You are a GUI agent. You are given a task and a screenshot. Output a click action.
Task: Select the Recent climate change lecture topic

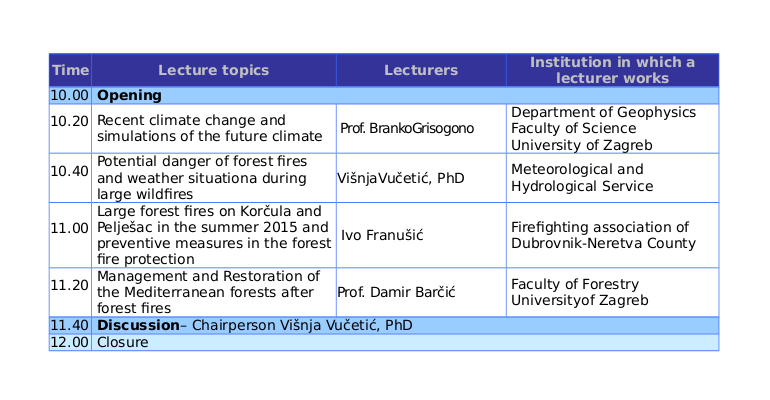tap(209, 128)
